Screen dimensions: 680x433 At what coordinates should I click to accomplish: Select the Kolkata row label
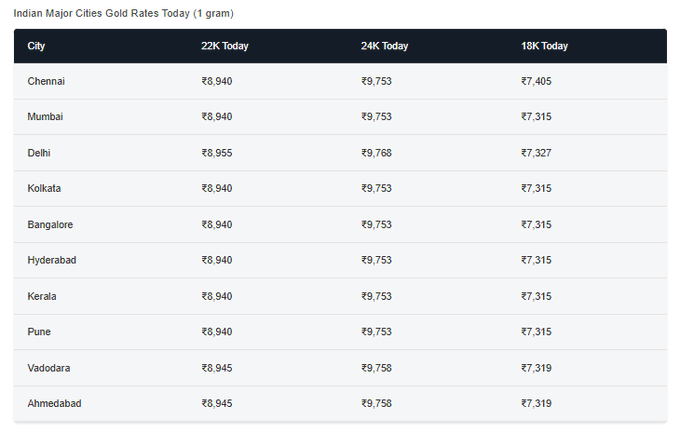coord(44,188)
